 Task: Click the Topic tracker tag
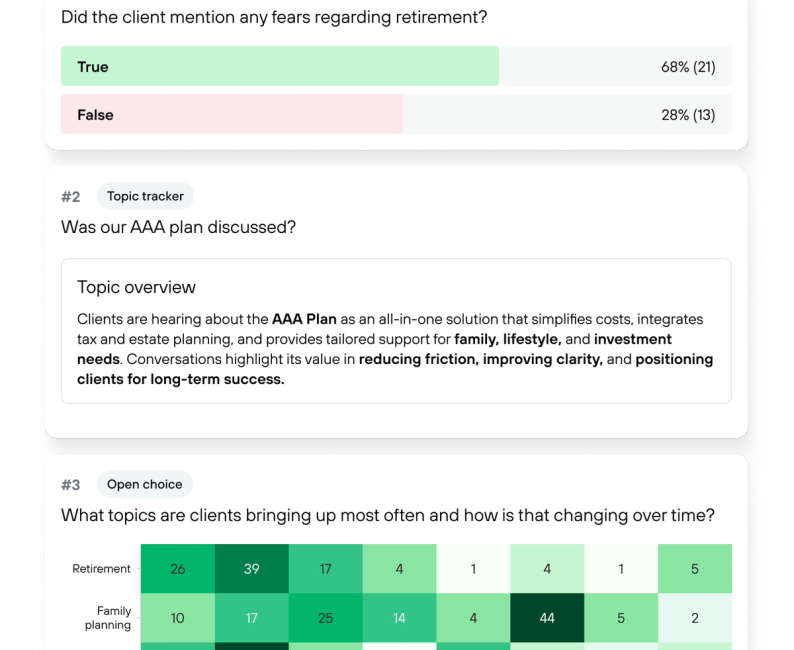[x=145, y=196]
